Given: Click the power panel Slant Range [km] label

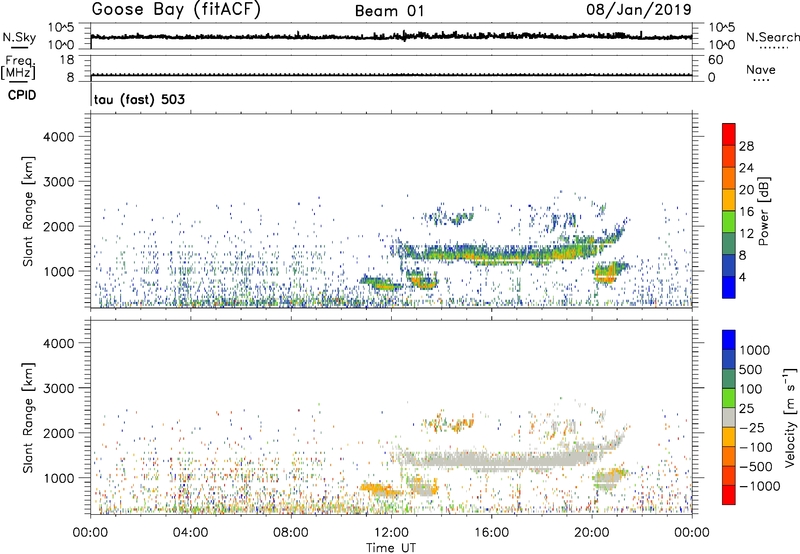Looking at the screenshot, I should tap(28, 211).
